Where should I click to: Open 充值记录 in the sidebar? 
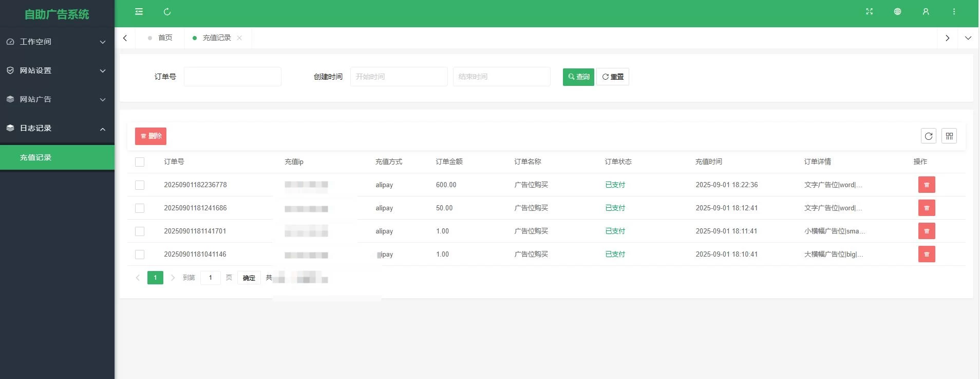coord(57,157)
